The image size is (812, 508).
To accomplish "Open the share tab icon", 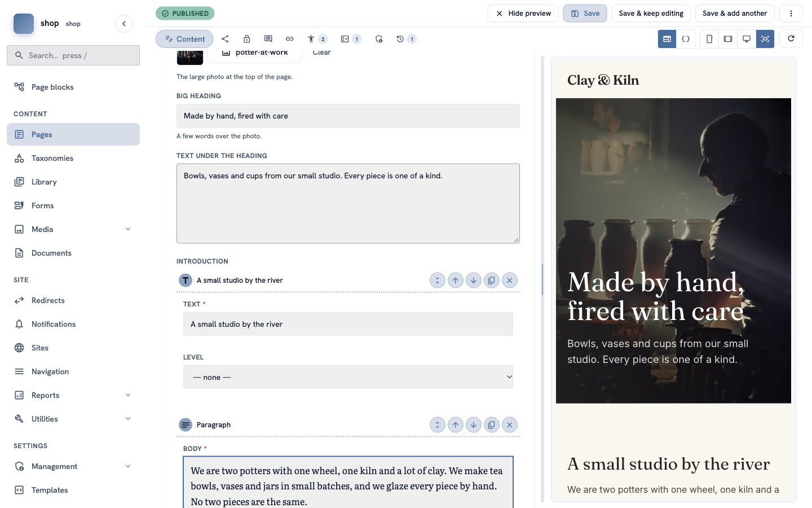I will click(x=225, y=39).
